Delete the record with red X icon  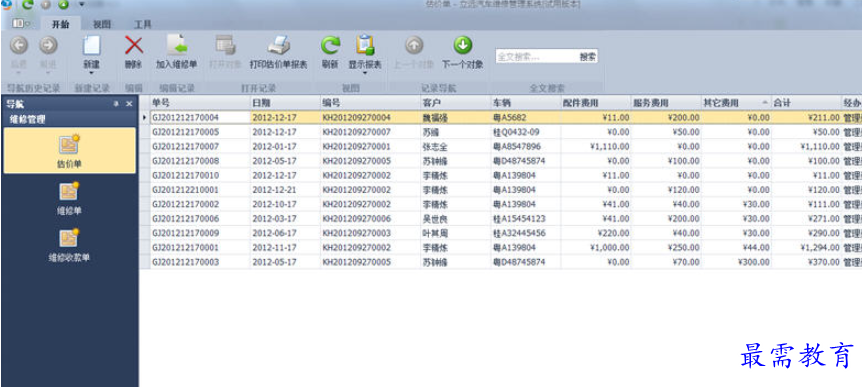coord(134,45)
